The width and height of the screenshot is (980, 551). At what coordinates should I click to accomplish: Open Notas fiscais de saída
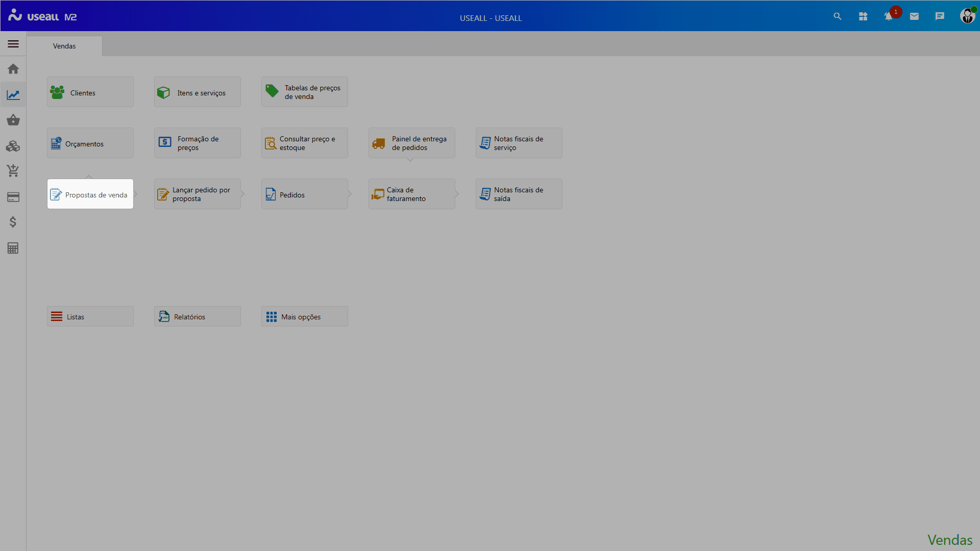pos(519,194)
